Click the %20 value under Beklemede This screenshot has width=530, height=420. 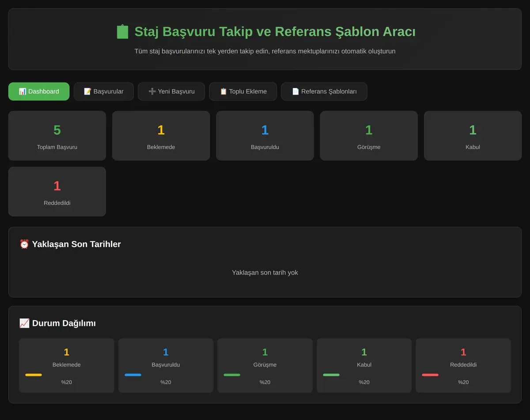tap(67, 382)
